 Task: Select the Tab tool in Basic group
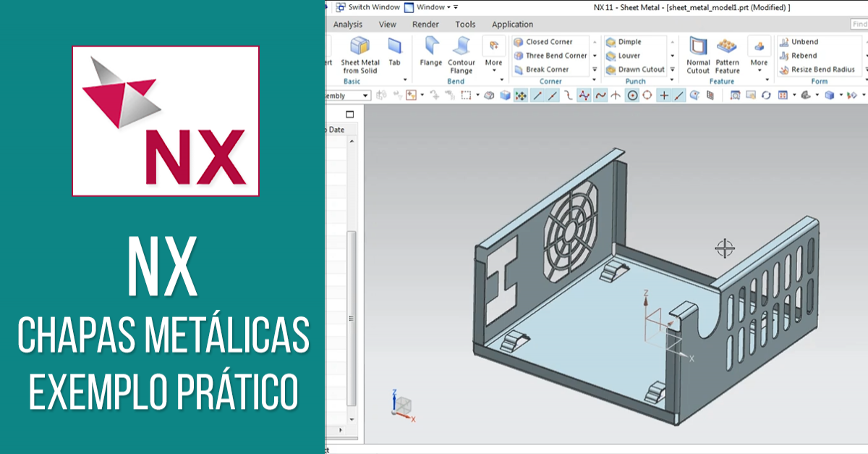point(394,52)
